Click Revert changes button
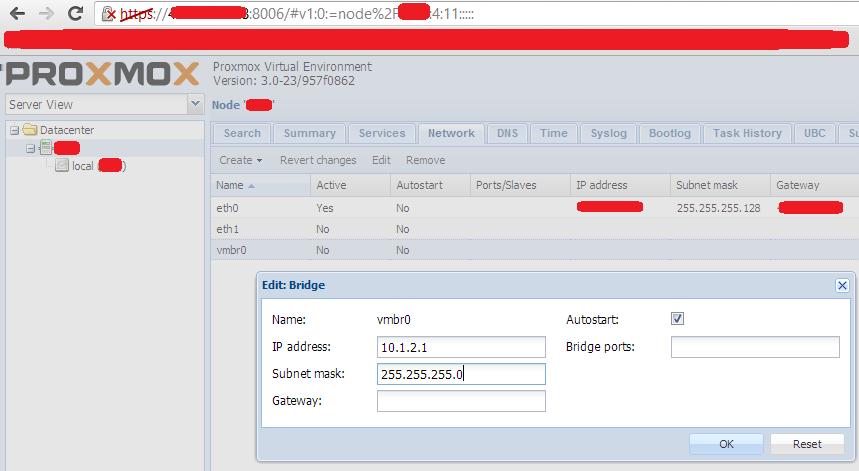Viewport: 859px width, 471px height. coord(318,160)
